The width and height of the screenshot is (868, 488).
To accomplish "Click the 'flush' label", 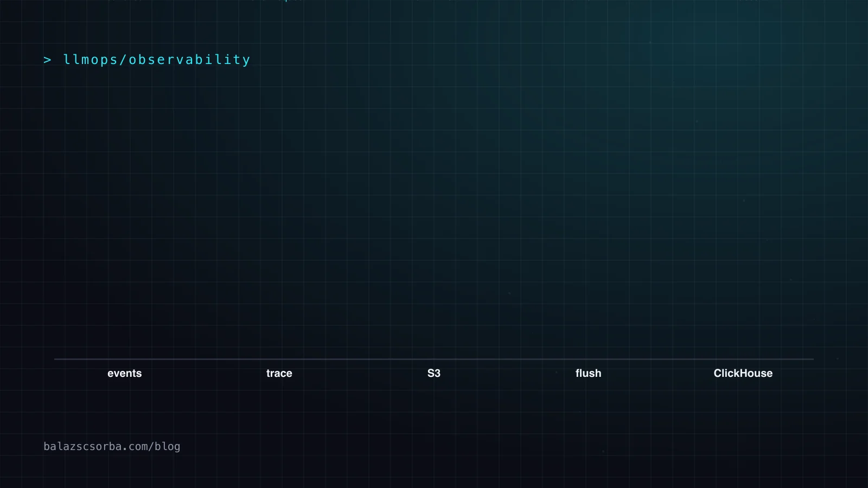I will (589, 373).
